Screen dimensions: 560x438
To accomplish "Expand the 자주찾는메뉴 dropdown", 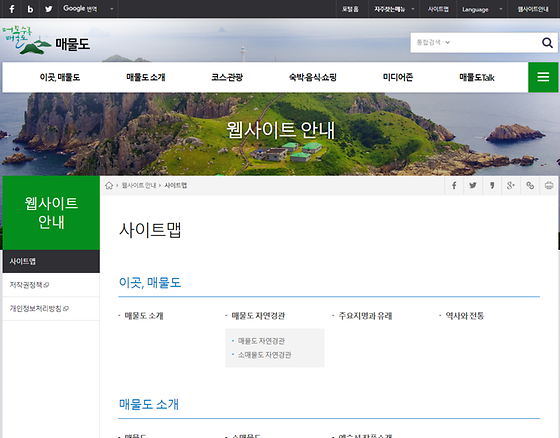I will tap(394, 9).
